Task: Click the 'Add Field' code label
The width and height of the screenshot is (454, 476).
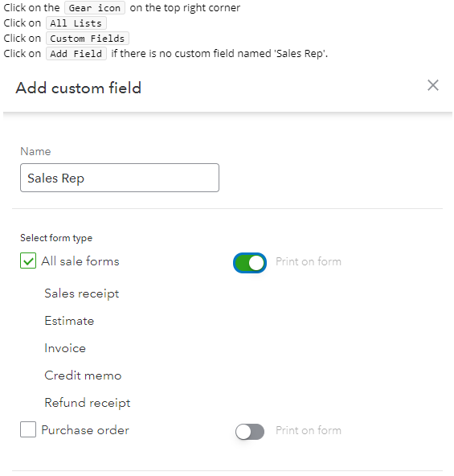Action: coord(76,53)
